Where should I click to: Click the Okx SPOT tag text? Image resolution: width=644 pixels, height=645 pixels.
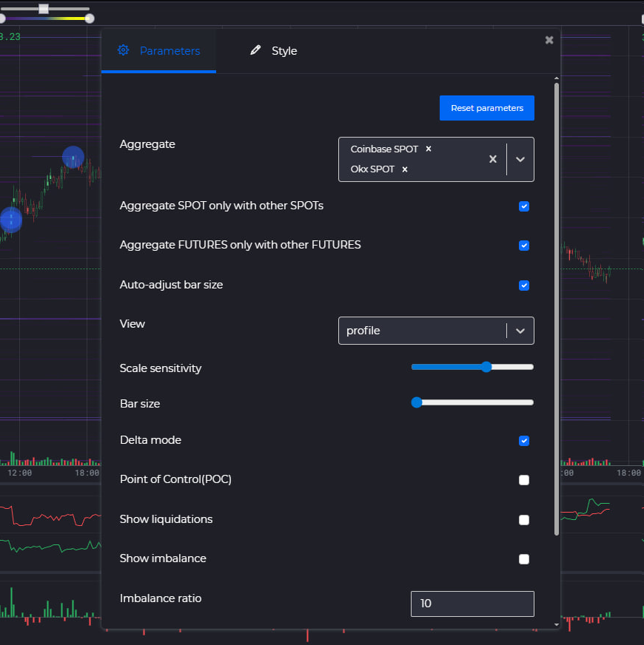[x=372, y=169]
